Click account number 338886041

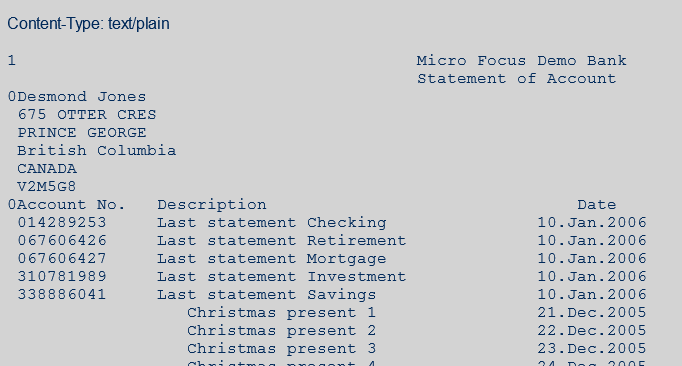[62, 295]
